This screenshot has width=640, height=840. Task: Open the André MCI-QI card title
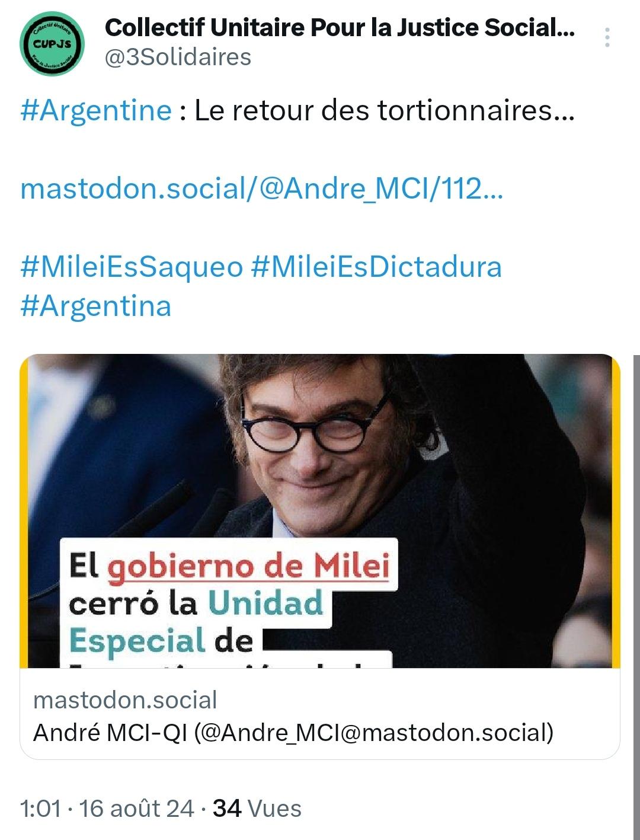coord(293,733)
